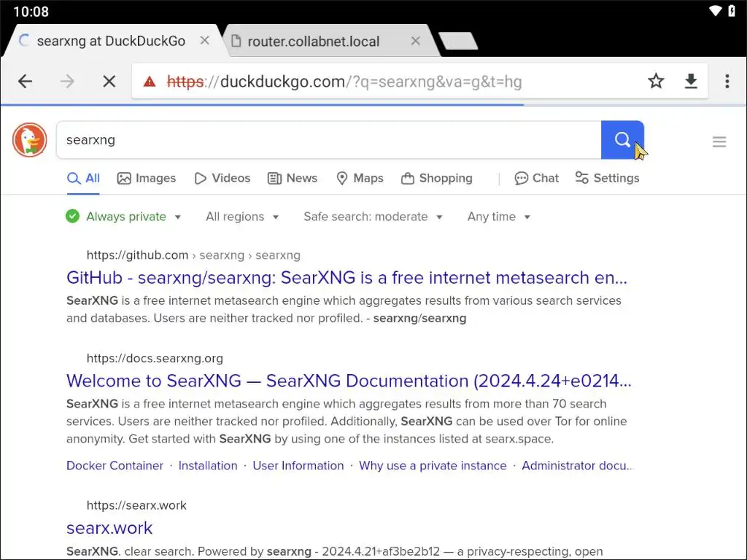Open Welcome to SearXNG Documentation result
The height and width of the screenshot is (560, 747).
(x=349, y=381)
